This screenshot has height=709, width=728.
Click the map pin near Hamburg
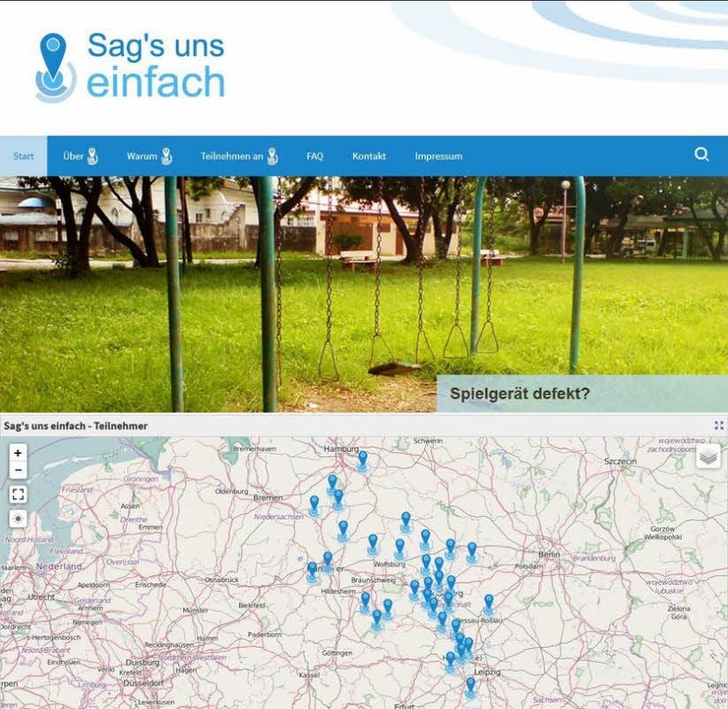[x=362, y=461]
